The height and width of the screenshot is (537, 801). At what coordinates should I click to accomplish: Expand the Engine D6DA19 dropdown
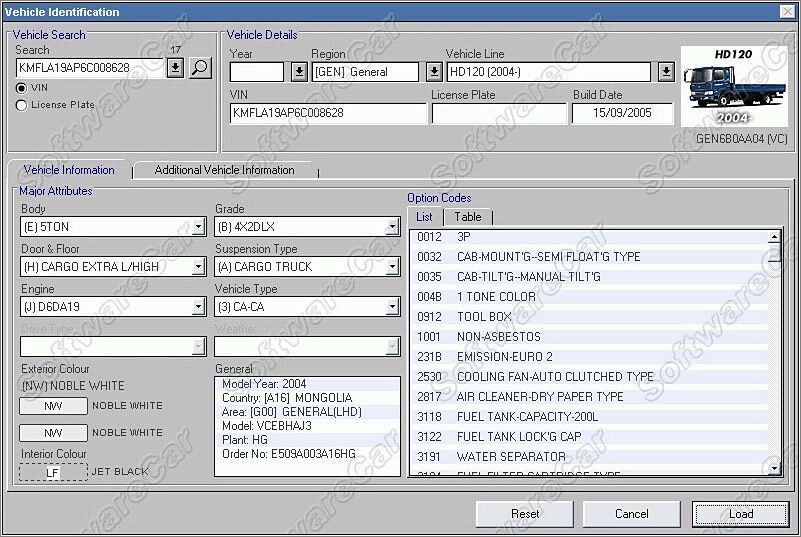point(199,307)
